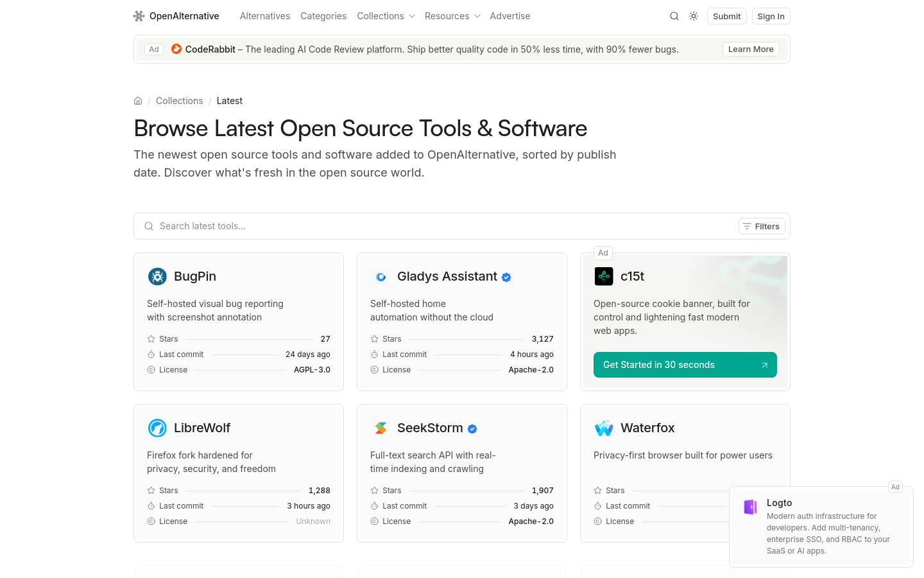Open the Filters panel

click(x=762, y=226)
